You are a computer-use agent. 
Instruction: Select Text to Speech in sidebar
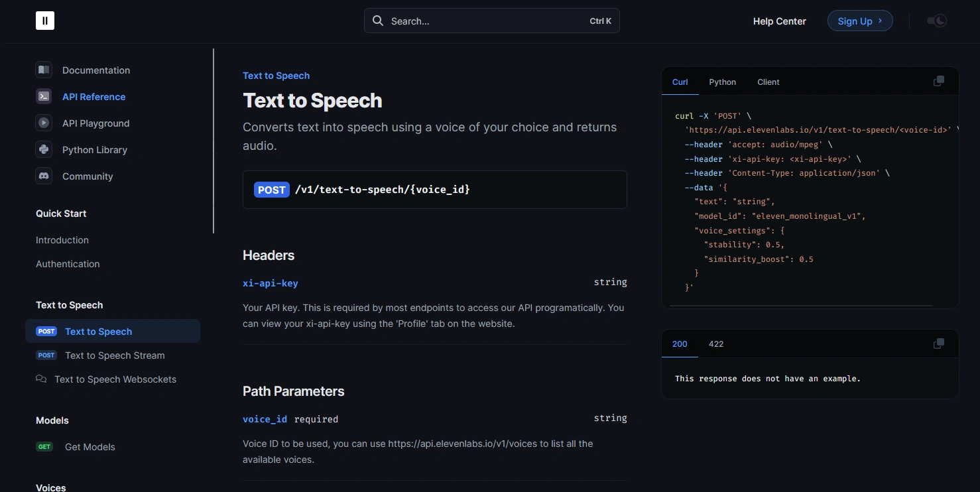coord(113,332)
